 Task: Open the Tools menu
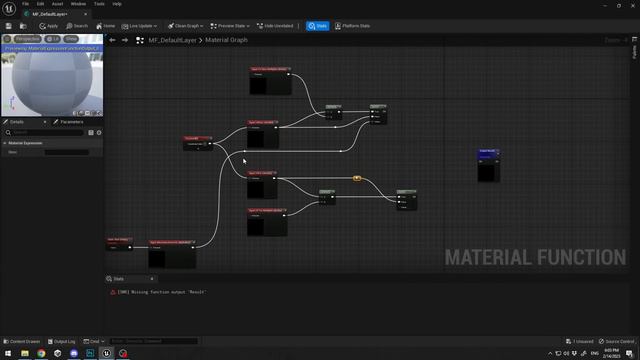pyautogui.click(x=99, y=4)
